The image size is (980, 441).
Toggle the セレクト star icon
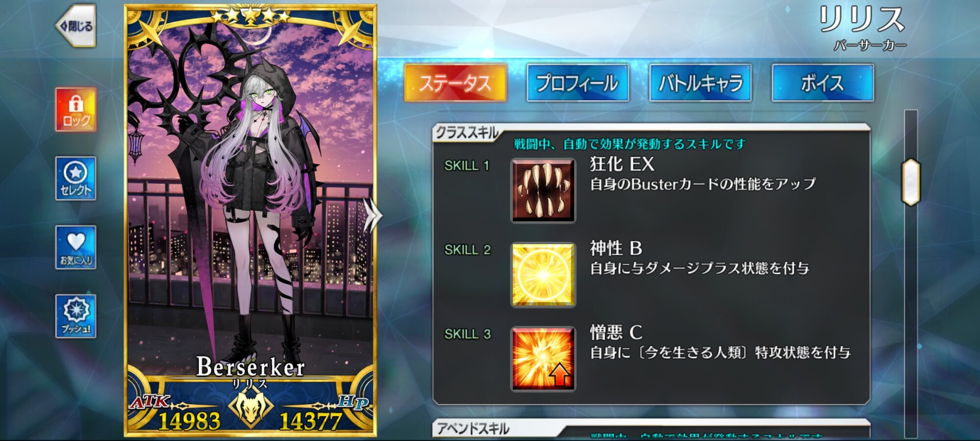coord(75,178)
